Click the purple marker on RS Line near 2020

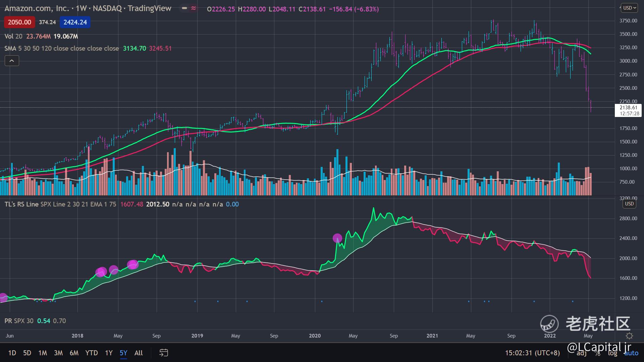point(337,238)
